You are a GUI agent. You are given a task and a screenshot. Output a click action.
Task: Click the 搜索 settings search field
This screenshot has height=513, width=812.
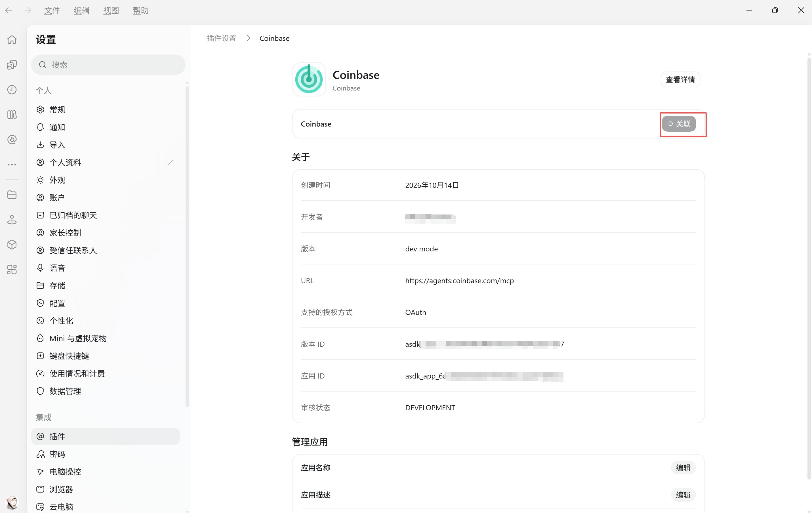coord(108,65)
